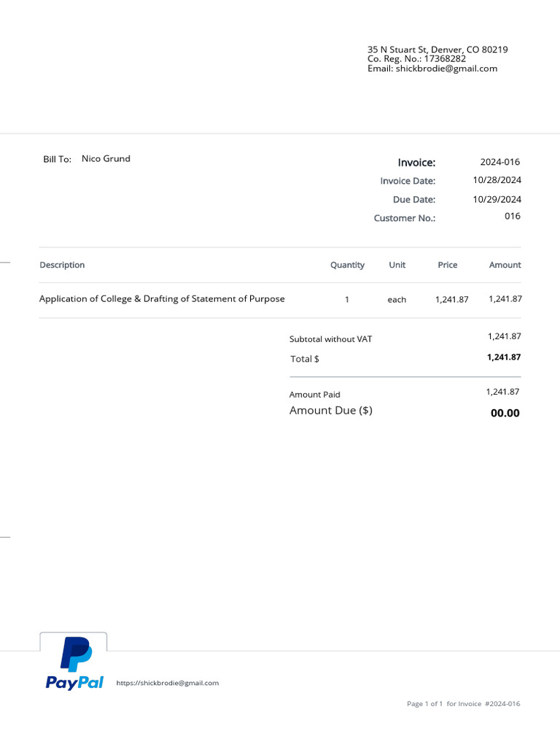Open the shickbrodie@gmail.com footer link
The height and width of the screenshot is (747, 560).
(x=168, y=684)
